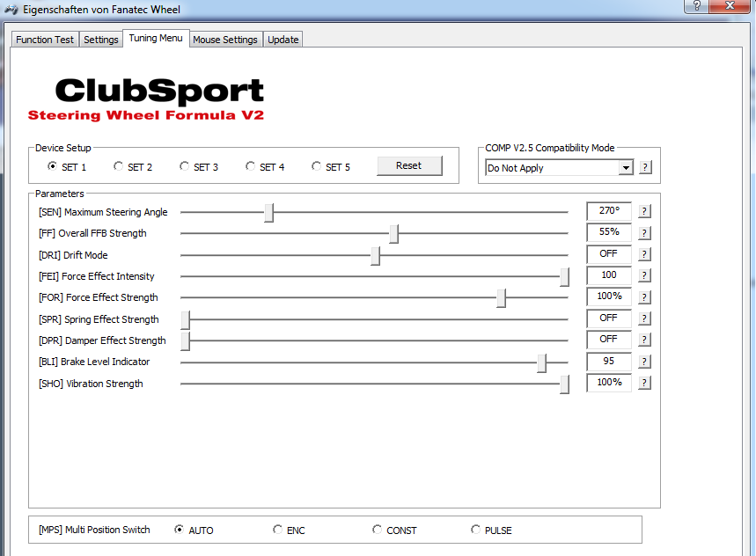Image resolution: width=756 pixels, height=556 pixels.
Task: Click the ClubSport Steering Wheel Formula V2 logo
Action: point(146,99)
